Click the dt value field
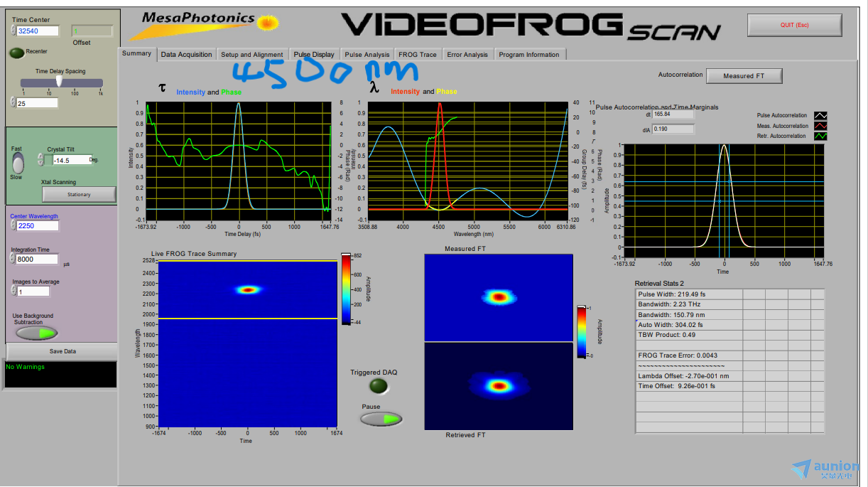The width and height of the screenshot is (868, 487). (673, 114)
